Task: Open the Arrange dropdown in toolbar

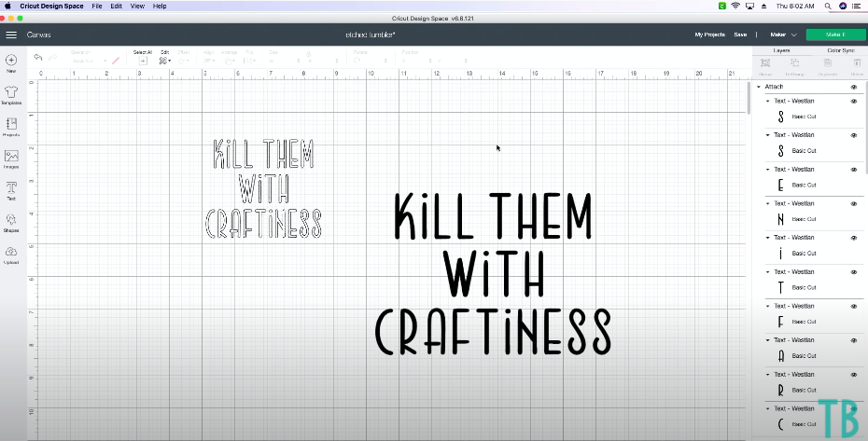Action: point(229,61)
